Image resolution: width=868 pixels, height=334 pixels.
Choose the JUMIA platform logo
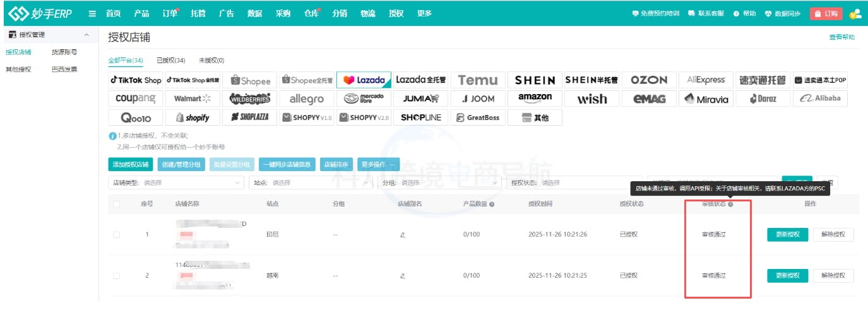coord(421,98)
